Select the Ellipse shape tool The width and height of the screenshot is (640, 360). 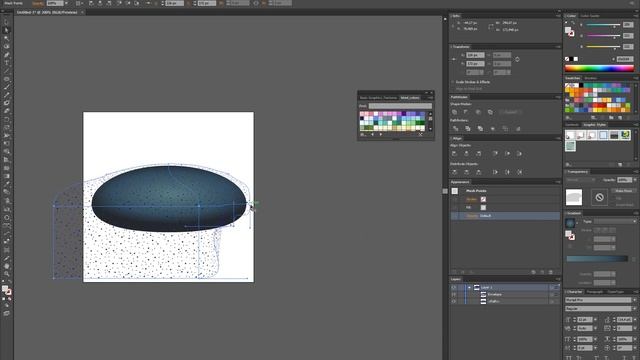click(x=6, y=79)
